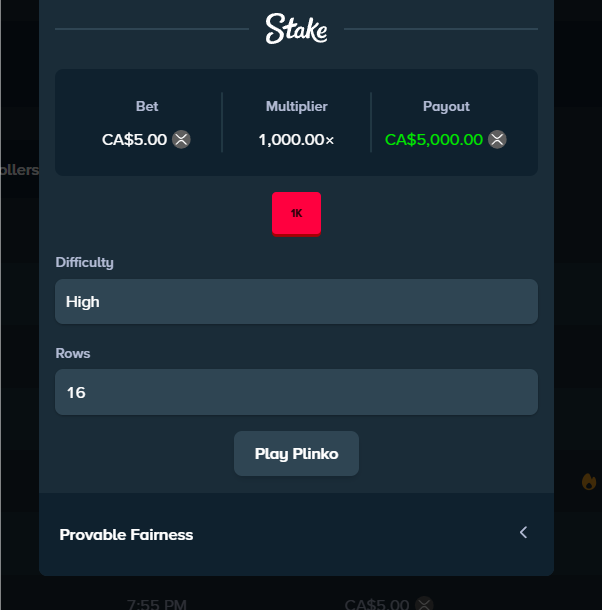This screenshot has height=610, width=602.
Task: Click the CA$5.00 amount in the bottom row
Action: 377,604
